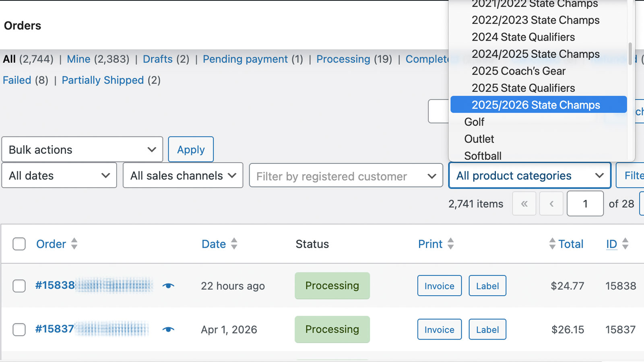This screenshot has height=362, width=644.
Task: Open the Invoice for order #15838
Action: tap(439, 286)
